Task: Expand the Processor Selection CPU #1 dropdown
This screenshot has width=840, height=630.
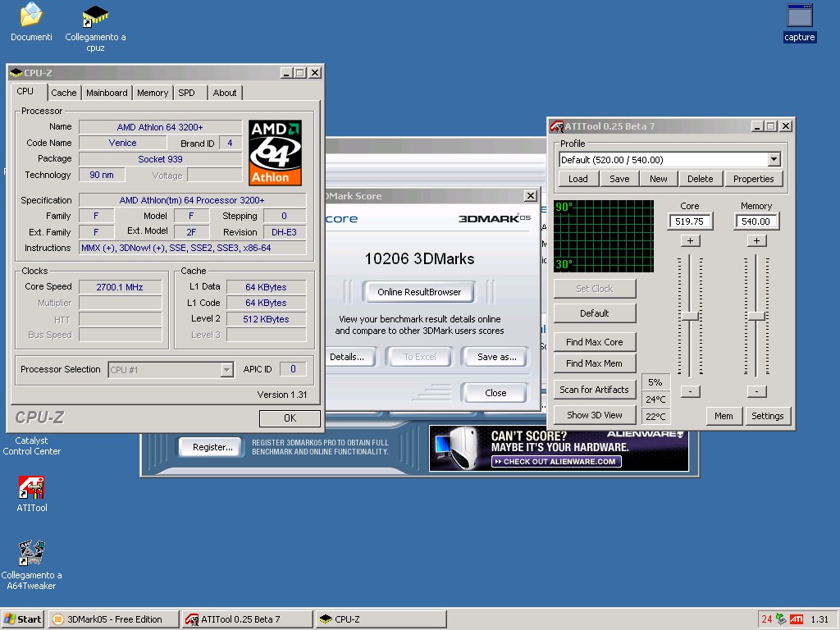Action: tap(227, 370)
